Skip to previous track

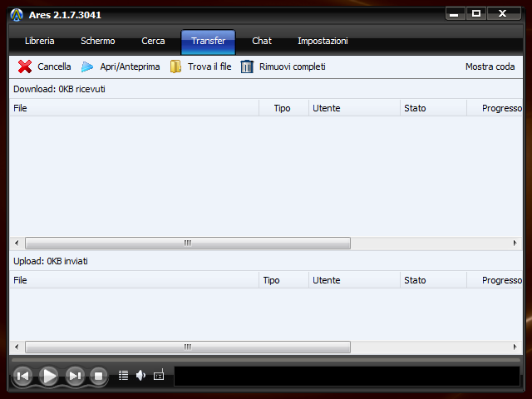23,377
